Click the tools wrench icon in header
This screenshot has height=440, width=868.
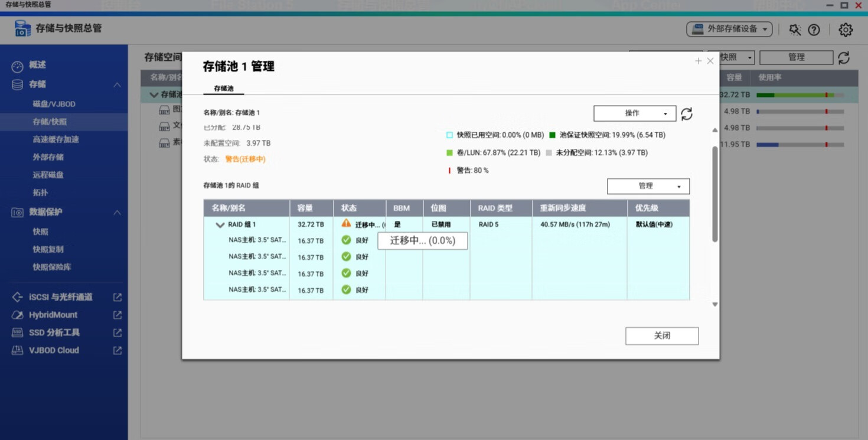[x=795, y=30]
